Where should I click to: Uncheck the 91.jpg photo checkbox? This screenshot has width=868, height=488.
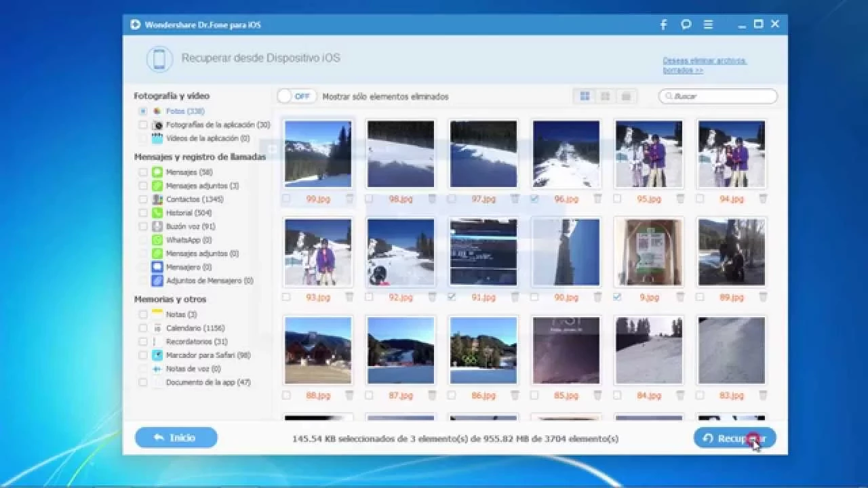[452, 297]
